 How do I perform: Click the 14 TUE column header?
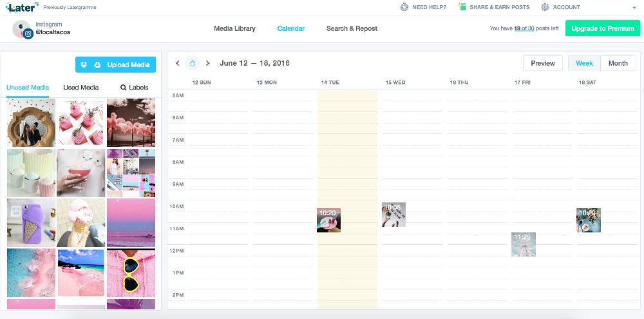coord(330,82)
